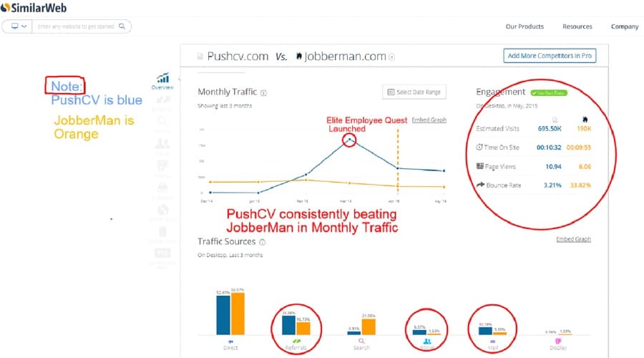This screenshot has height=358, width=644.
Task: Select the faded binoculars sidebar icon
Action: (x=162, y=188)
